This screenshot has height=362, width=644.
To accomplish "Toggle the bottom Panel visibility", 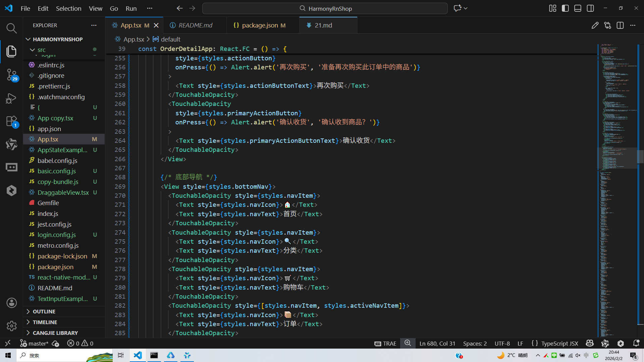I will click(x=578, y=8).
